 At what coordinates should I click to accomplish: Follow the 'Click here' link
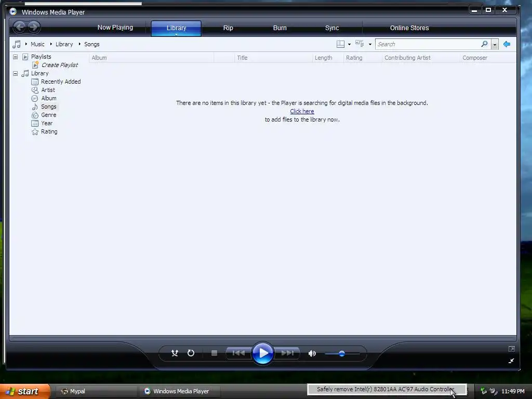(302, 111)
